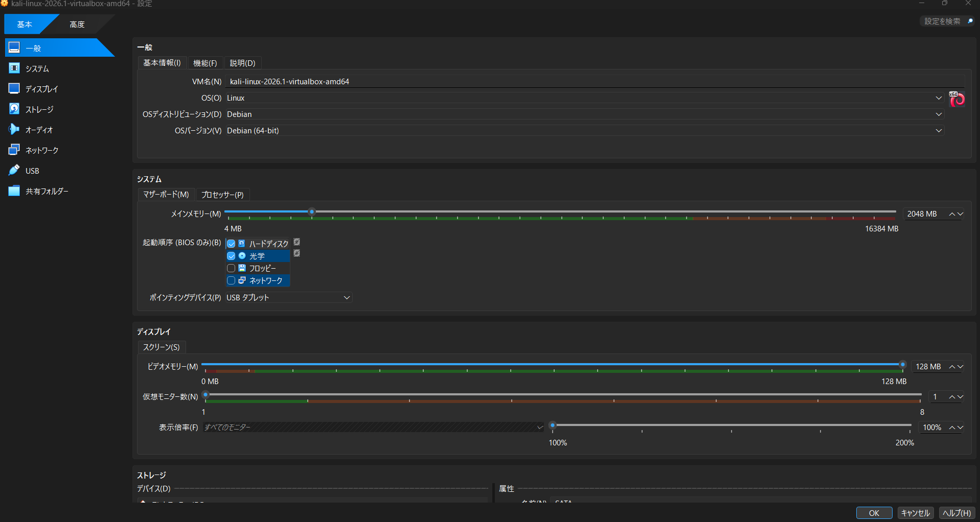Uncheck the 光学 boot checkbox
Image resolution: width=980 pixels, height=522 pixels.
(x=231, y=256)
